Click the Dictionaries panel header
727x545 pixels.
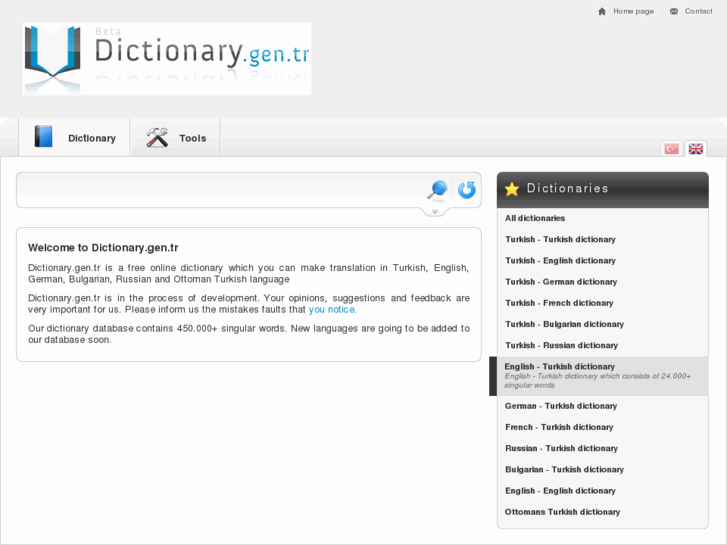point(602,190)
